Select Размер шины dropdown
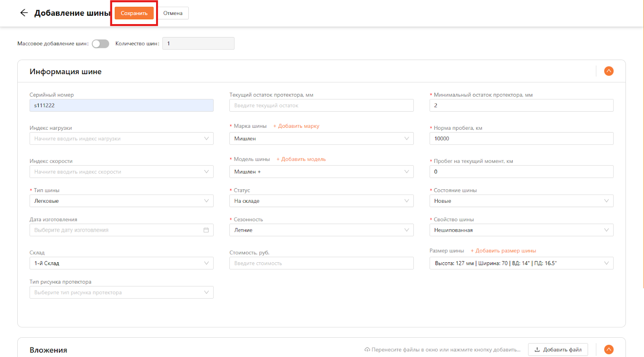Image resolution: width=644 pixels, height=357 pixels. [521, 263]
